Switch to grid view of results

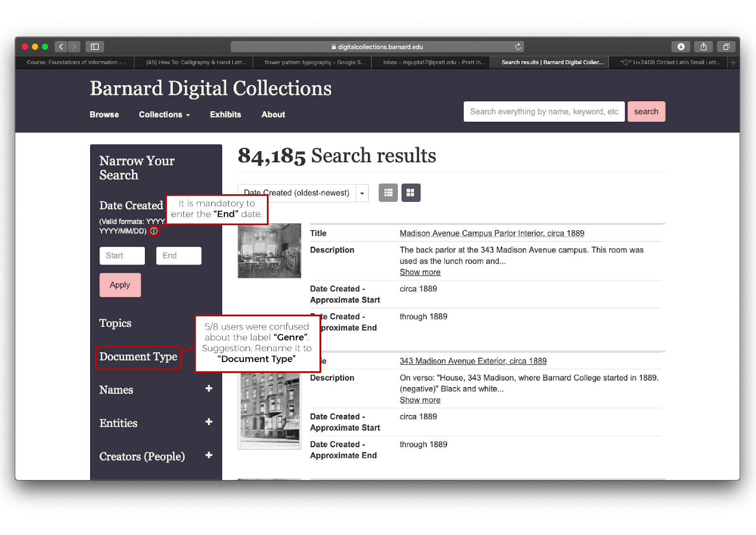[x=411, y=193]
